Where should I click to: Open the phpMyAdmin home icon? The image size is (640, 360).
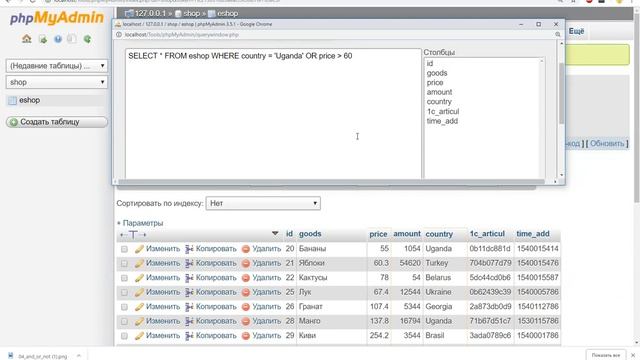[x=27, y=39]
